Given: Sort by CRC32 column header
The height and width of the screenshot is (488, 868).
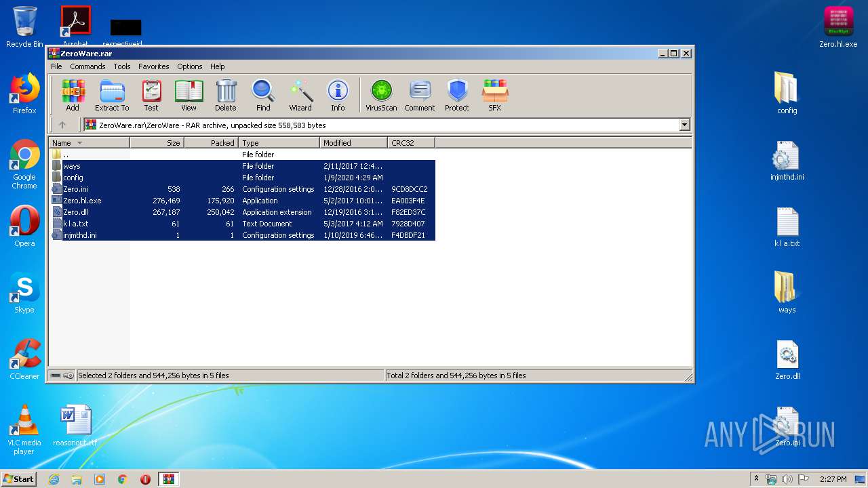Looking at the screenshot, I should click(x=411, y=143).
